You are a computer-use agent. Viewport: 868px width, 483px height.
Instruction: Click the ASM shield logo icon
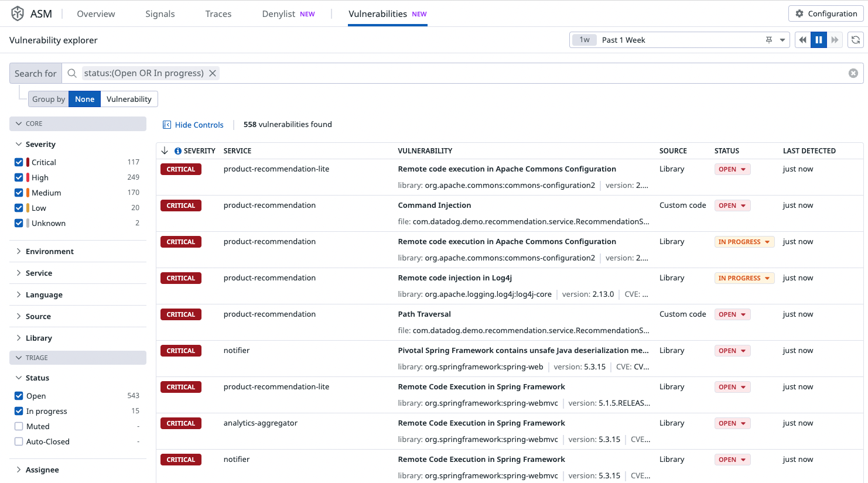pyautogui.click(x=18, y=13)
